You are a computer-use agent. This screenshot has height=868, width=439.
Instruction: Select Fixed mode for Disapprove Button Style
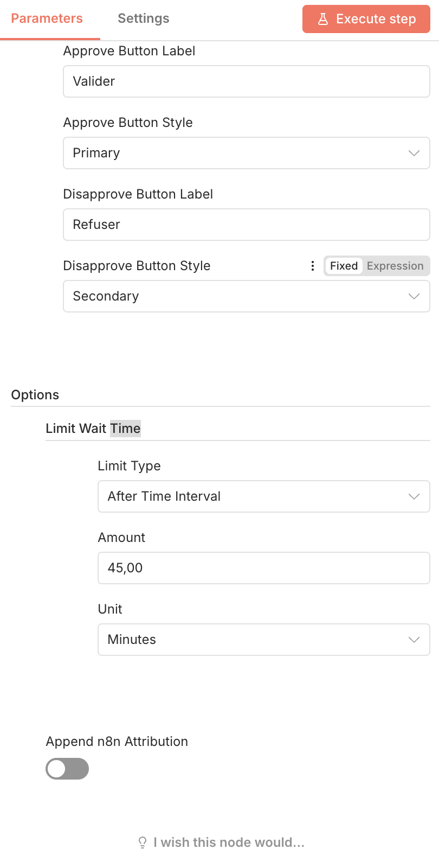tap(344, 266)
